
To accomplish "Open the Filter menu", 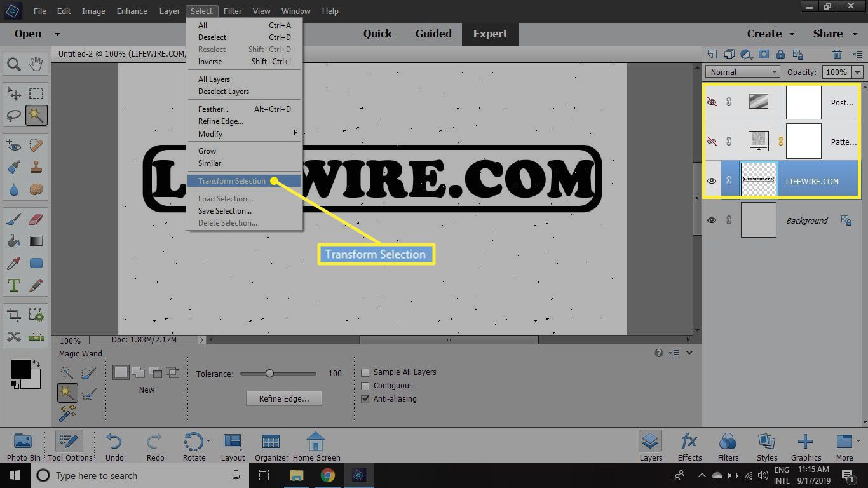I will point(233,11).
